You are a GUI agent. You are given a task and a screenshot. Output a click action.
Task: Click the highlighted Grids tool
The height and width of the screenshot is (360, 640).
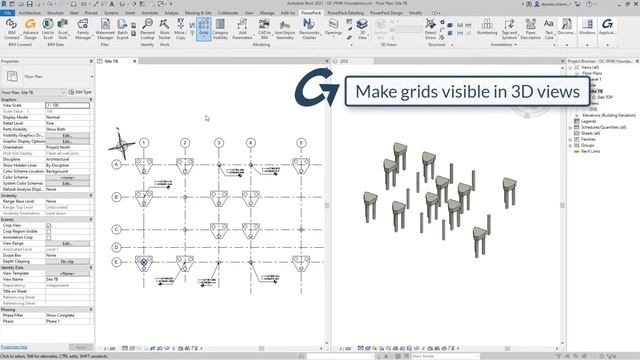coord(204,29)
